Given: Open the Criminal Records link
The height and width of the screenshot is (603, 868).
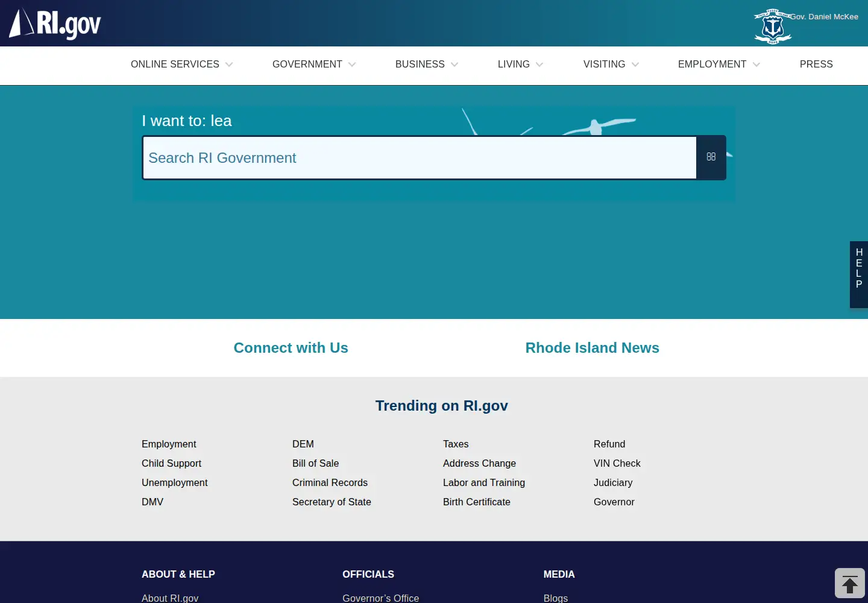Looking at the screenshot, I should [x=330, y=482].
